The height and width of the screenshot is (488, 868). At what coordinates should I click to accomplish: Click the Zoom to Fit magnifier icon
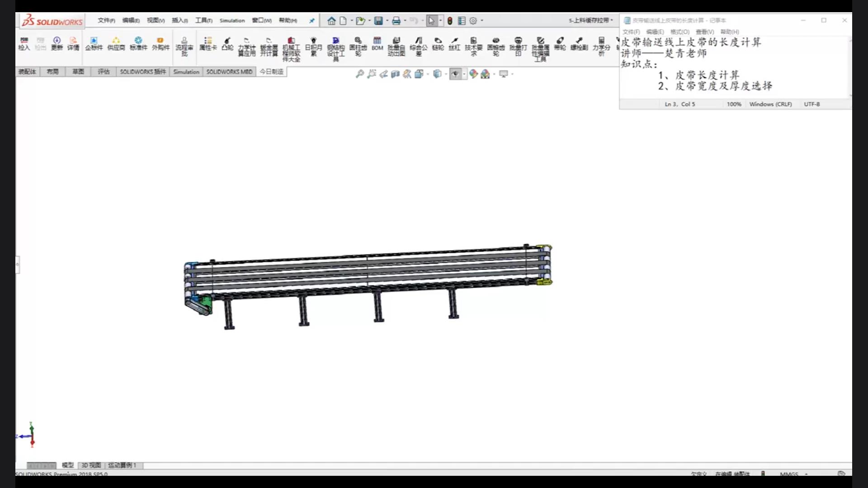(360, 74)
